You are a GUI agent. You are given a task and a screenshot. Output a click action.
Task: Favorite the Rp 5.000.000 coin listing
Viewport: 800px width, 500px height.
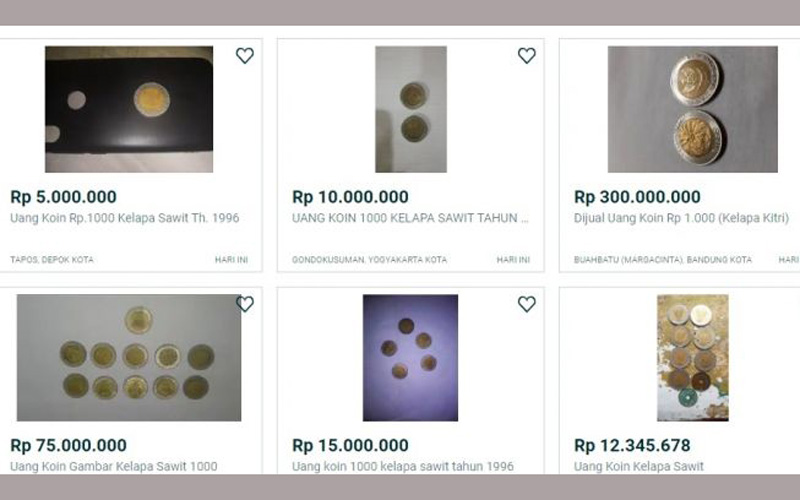tap(245, 56)
